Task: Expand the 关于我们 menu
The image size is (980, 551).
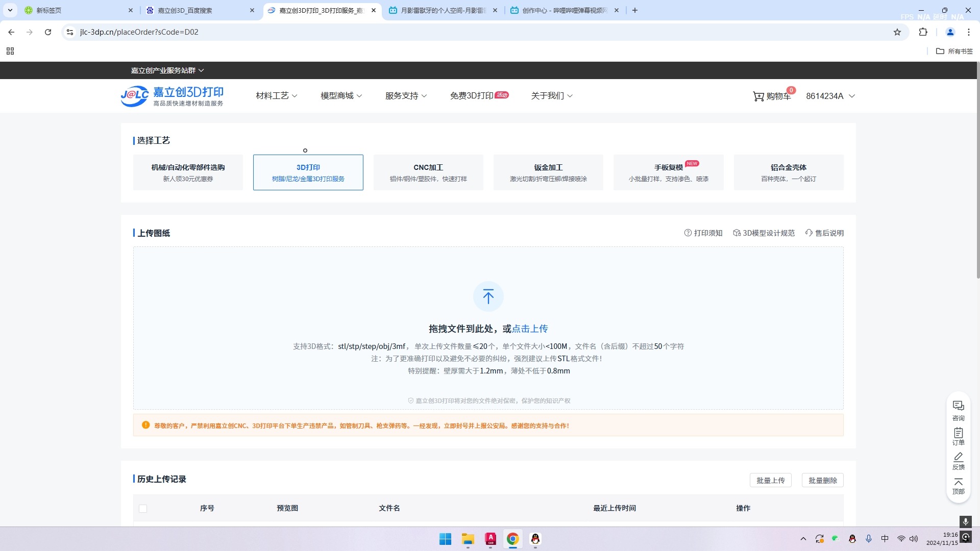Action: (552, 96)
